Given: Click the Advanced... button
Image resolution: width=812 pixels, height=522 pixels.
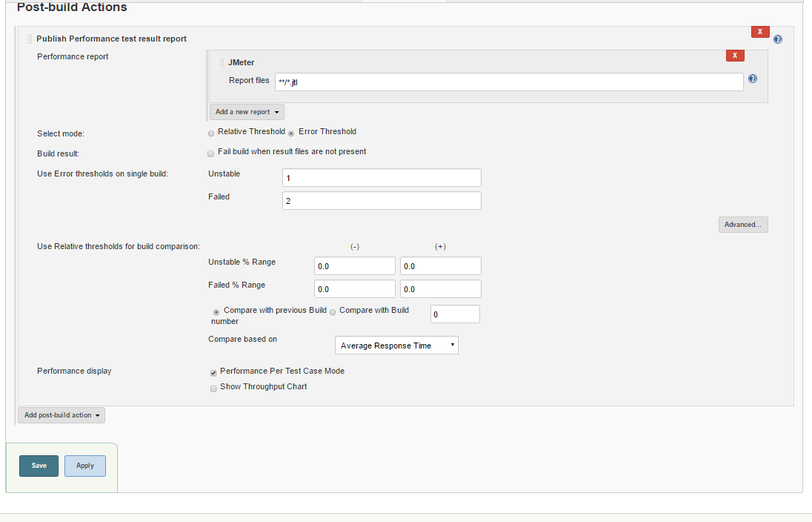Looking at the screenshot, I should pos(743,225).
